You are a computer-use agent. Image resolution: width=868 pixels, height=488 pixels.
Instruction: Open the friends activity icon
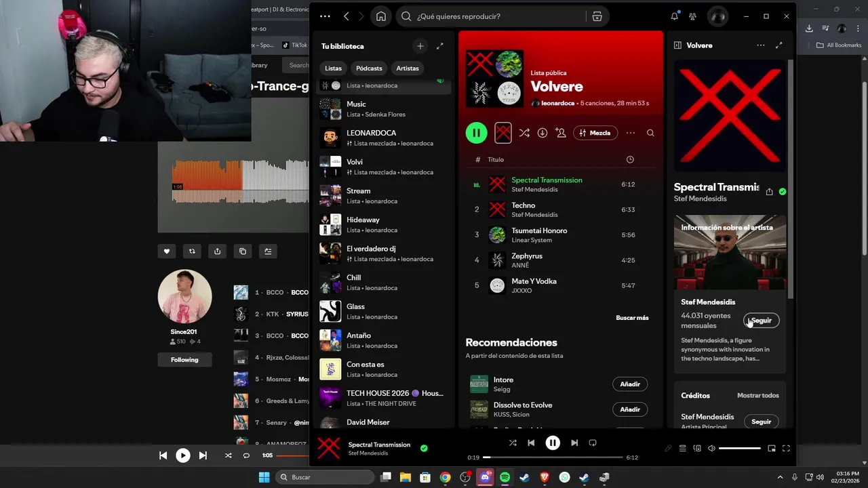[x=692, y=16]
